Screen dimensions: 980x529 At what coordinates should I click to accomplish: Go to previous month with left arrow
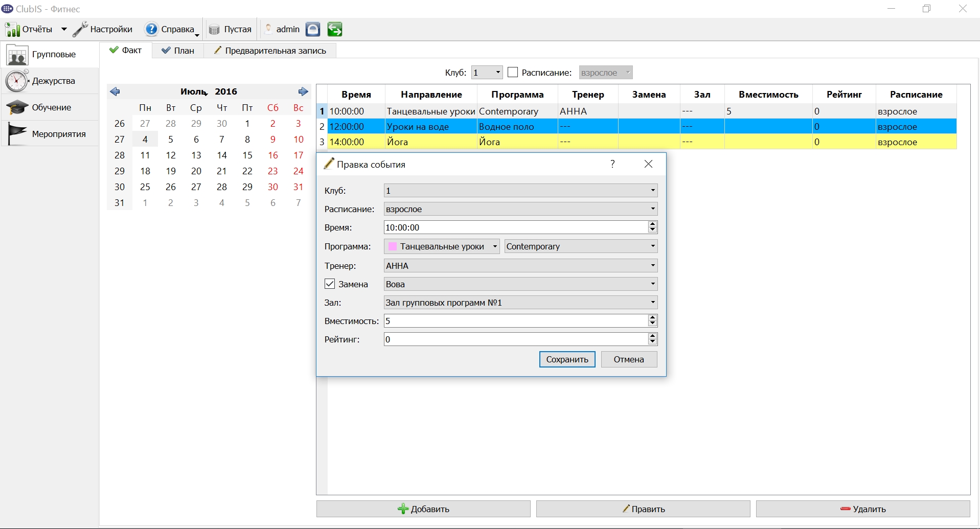coord(115,91)
